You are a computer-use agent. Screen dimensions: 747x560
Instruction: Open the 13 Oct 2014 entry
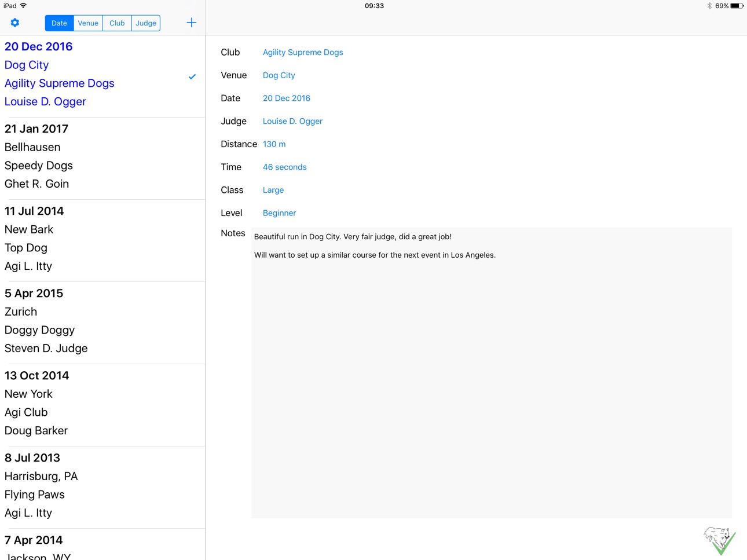pos(36,376)
